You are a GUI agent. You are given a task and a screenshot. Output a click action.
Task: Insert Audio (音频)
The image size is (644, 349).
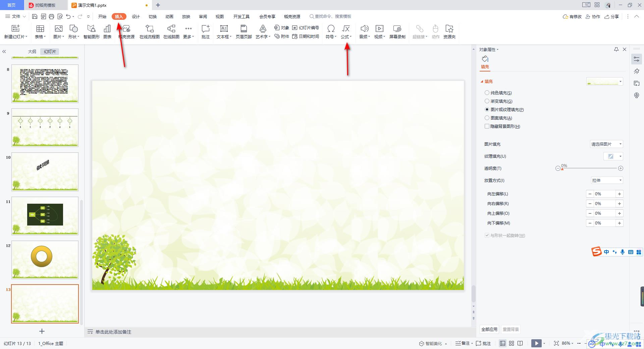[365, 32]
